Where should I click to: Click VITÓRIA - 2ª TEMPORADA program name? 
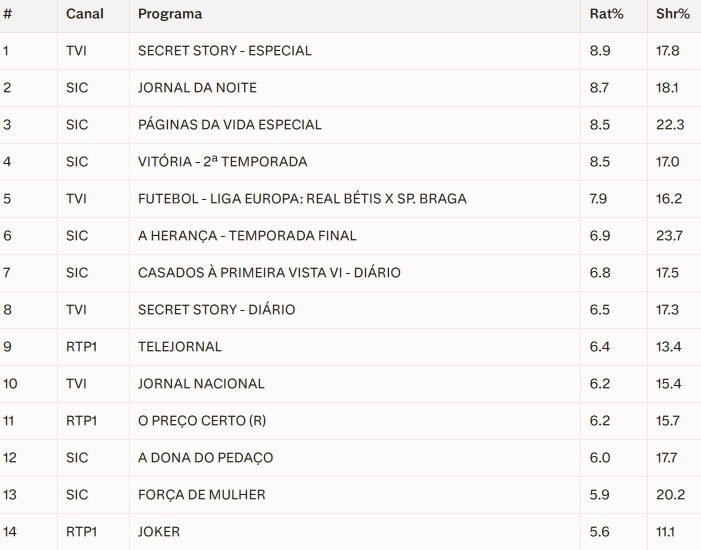tap(222, 162)
